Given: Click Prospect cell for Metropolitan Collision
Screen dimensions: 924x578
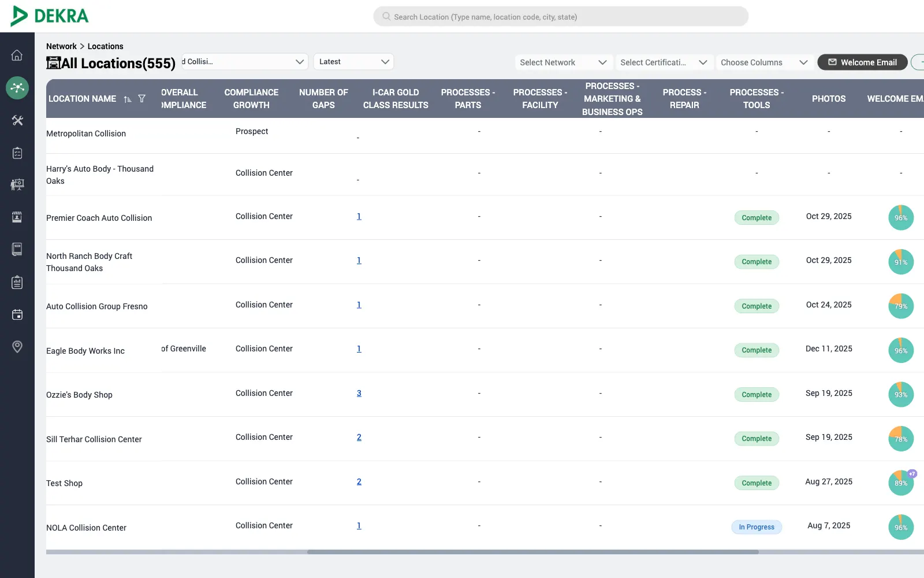Looking at the screenshot, I should pos(252,131).
